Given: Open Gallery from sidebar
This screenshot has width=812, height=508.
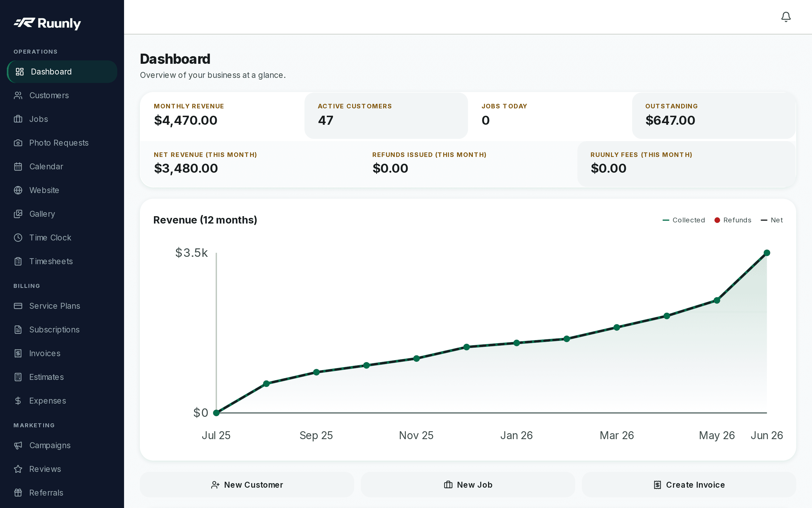Looking at the screenshot, I should (62, 214).
